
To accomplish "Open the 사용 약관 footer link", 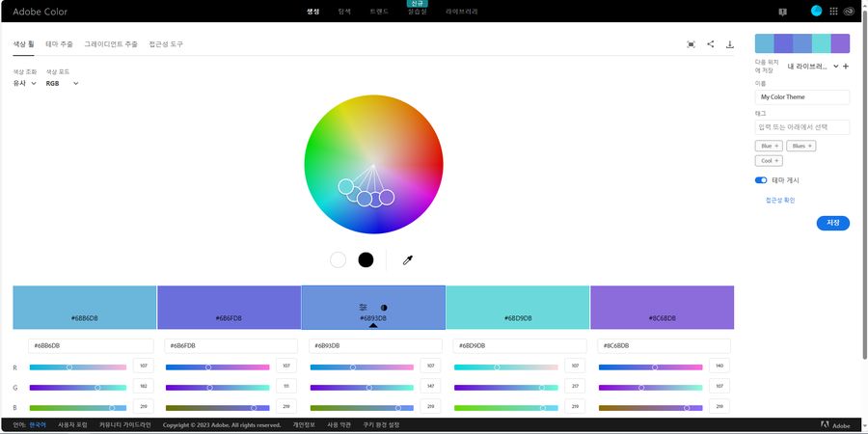I will (339, 425).
